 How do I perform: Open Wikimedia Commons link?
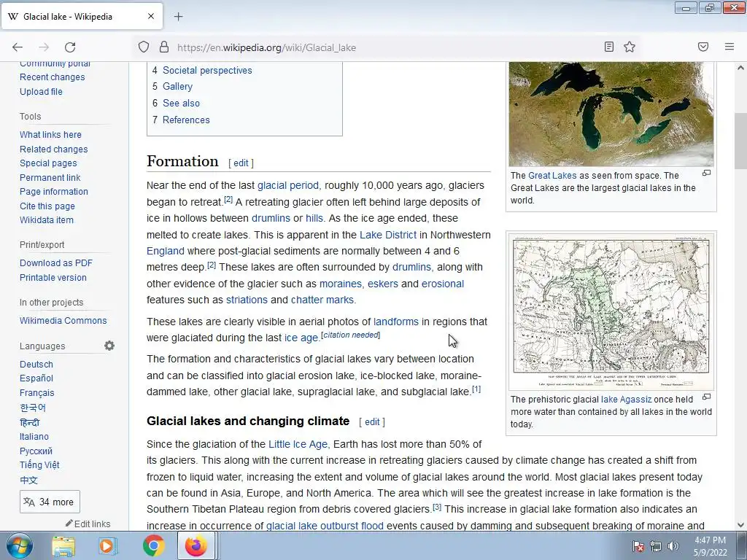[63, 321]
